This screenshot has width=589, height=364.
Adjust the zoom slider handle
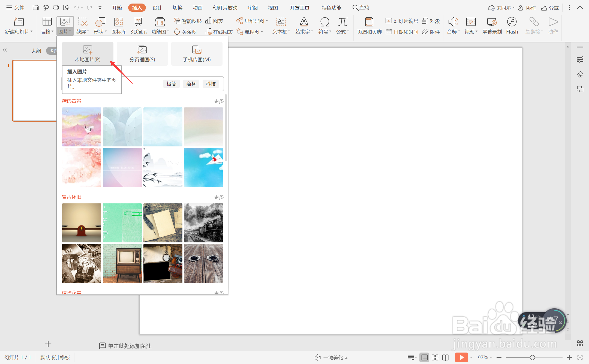(x=532, y=357)
